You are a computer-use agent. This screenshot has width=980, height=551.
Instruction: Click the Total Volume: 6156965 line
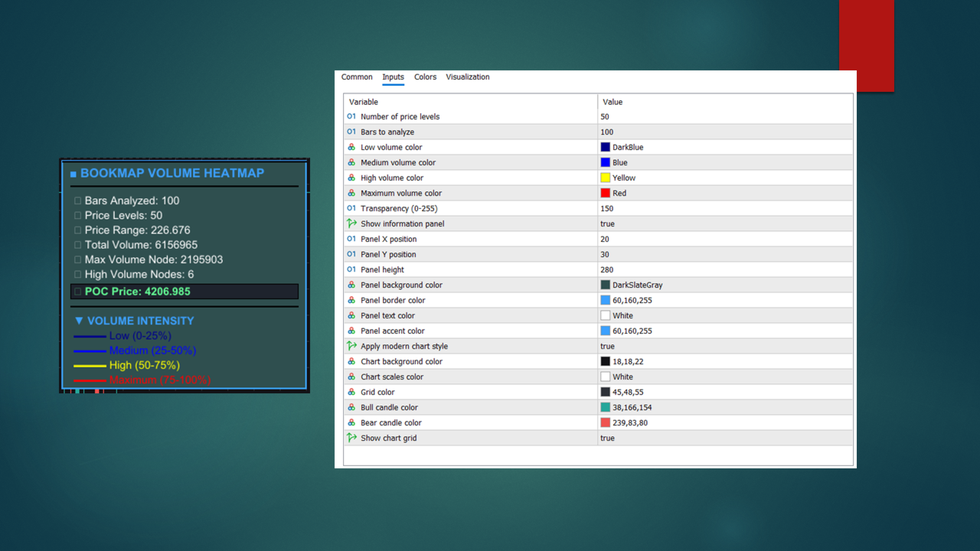pos(141,245)
